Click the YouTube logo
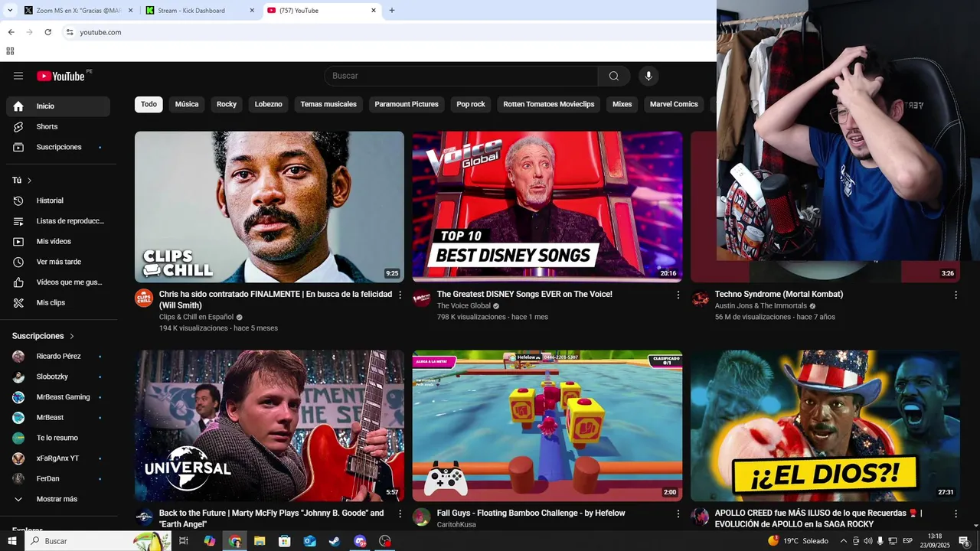Viewport: 980px width, 551px height. click(60, 76)
